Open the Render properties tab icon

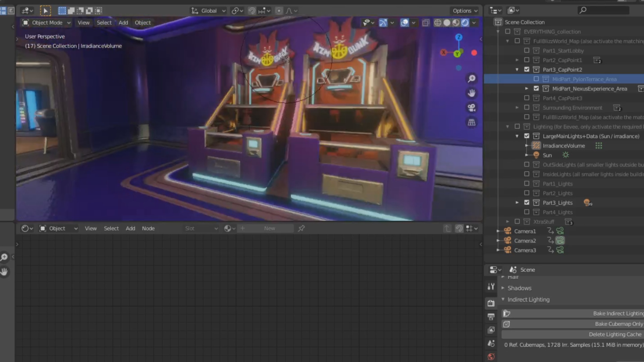[491, 303]
